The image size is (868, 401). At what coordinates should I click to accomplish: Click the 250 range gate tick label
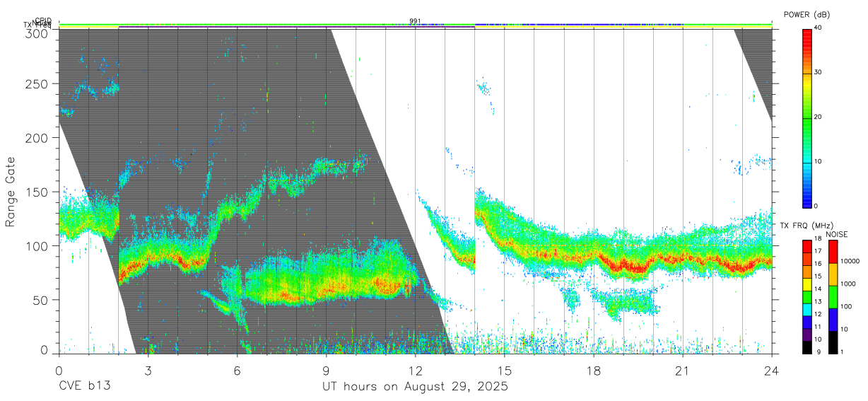(37, 83)
